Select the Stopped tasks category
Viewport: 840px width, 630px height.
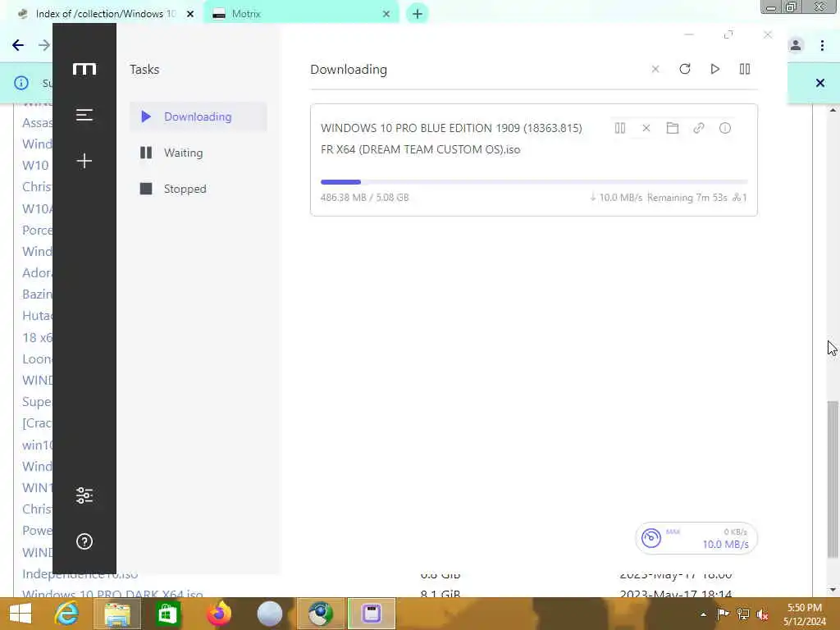(199, 189)
